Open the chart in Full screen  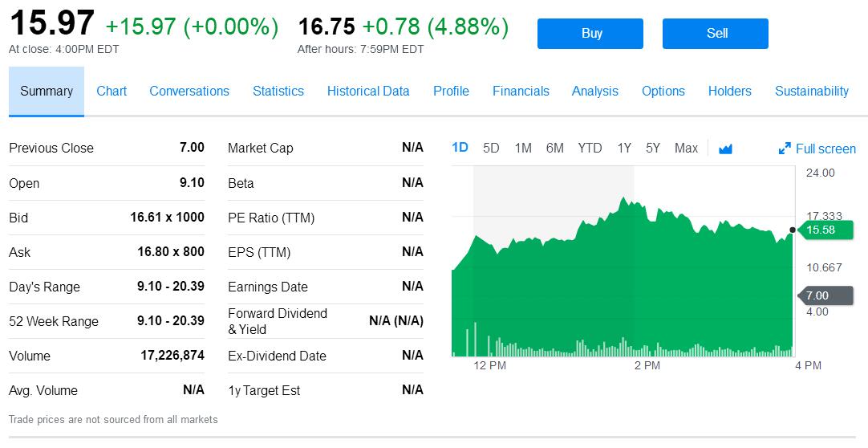[817, 149]
